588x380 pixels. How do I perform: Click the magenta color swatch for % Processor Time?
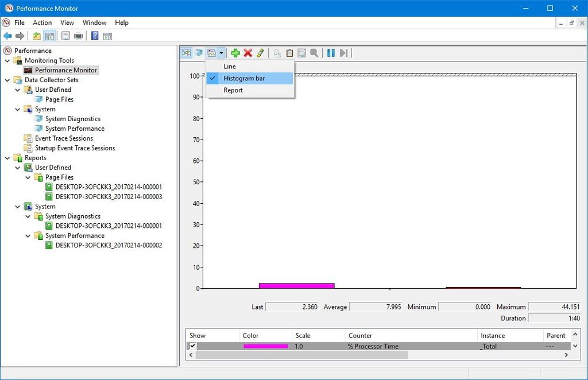click(x=264, y=346)
